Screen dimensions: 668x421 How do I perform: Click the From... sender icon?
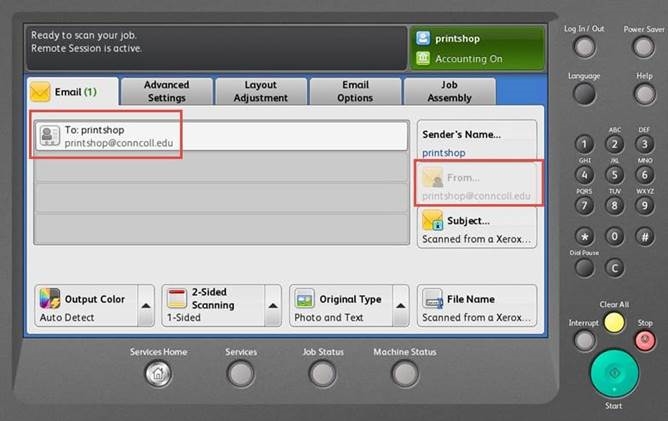pyautogui.click(x=432, y=177)
